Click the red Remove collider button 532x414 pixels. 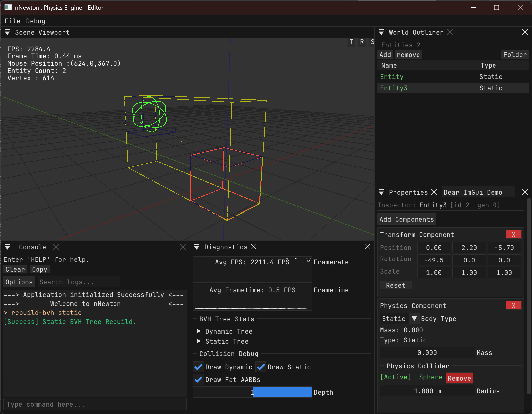[x=459, y=378]
